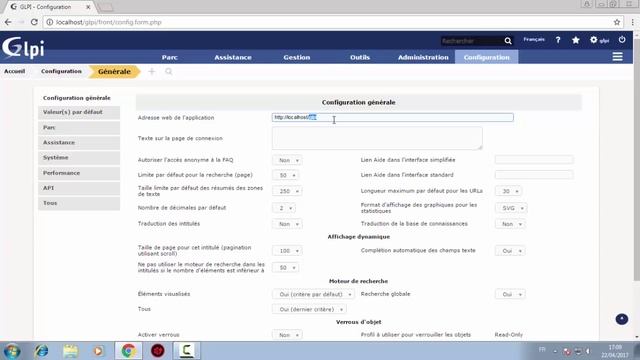640x360 pixels.
Task: Open pagination page size dropdown
Action: click(x=287, y=251)
